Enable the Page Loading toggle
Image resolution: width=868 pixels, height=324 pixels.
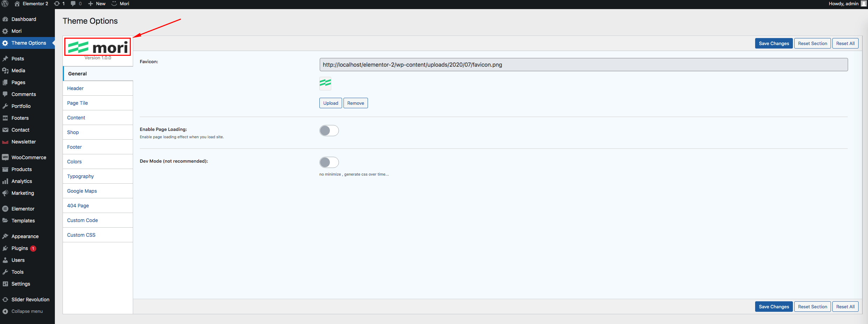coord(329,131)
